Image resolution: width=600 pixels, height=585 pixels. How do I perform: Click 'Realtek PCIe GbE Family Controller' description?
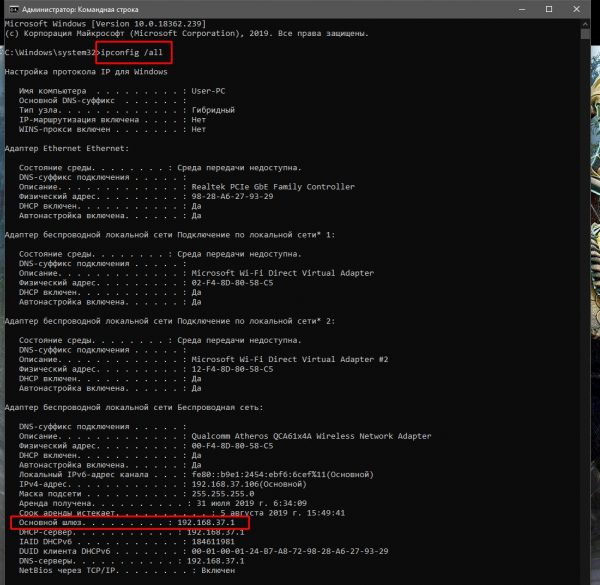pyautogui.click(x=273, y=187)
